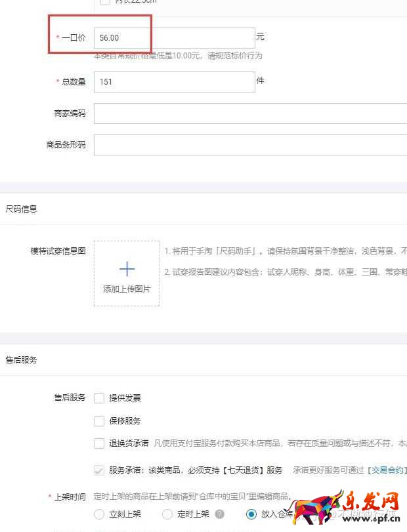This screenshot has width=407, height=532.
Task: Choose the 定时上架 radio option
Action: pos(167,514)
